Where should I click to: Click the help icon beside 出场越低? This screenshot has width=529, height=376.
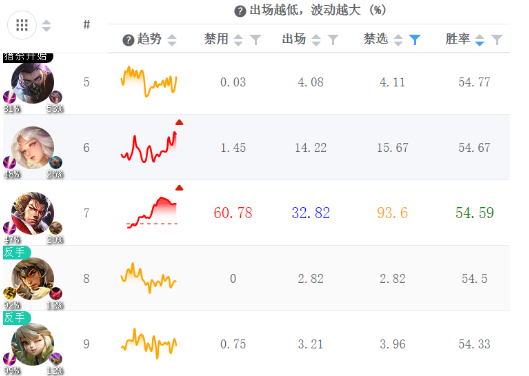coord(240,11)
